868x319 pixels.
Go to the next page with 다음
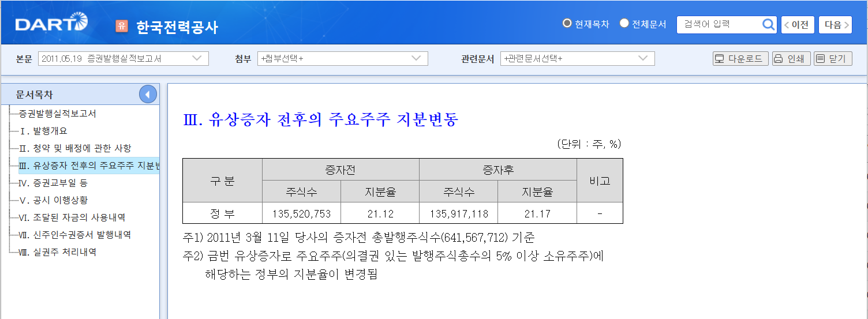click(x=835, y=25)
